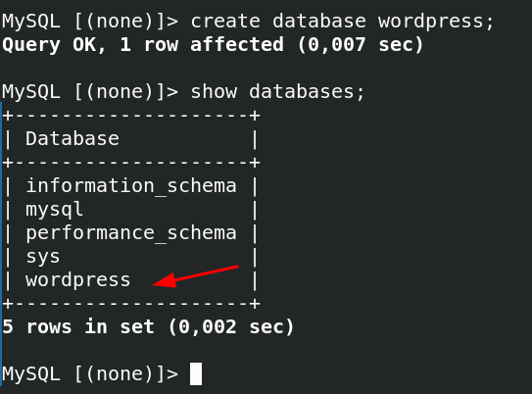Click the 'information_schema' table row
Viewport: 532px width, 394px height.
[130, 186]
